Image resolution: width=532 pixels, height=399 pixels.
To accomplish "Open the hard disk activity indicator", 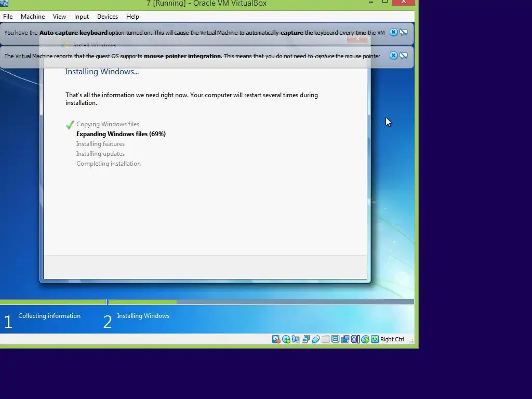I will click(276, 339).
